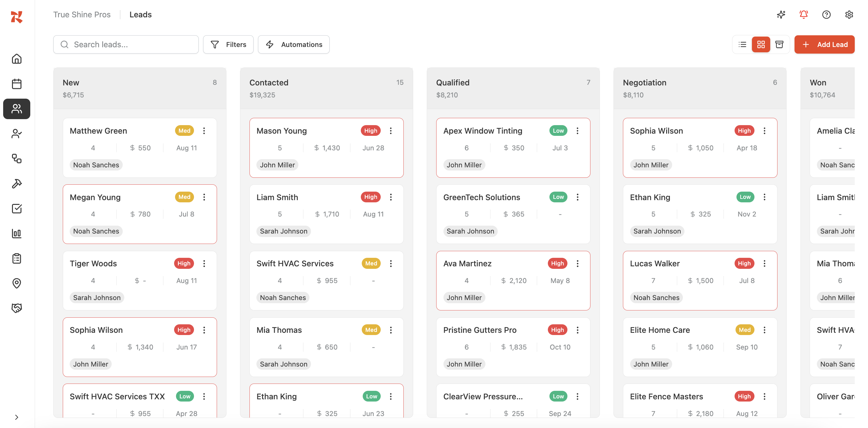The width and height of the screenshot is (868, 428).
Task: Open the Automations menu
Action: tap(294, 44)
